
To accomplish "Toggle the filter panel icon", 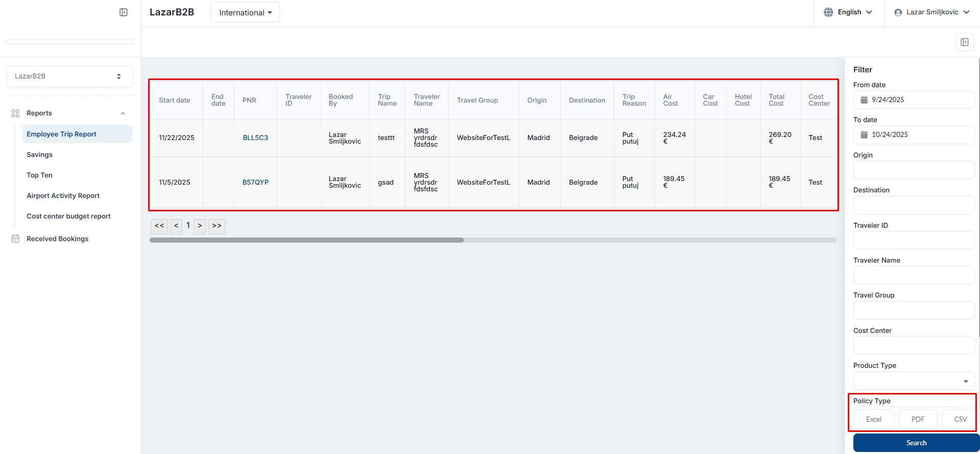I will (x=965, y=42).
